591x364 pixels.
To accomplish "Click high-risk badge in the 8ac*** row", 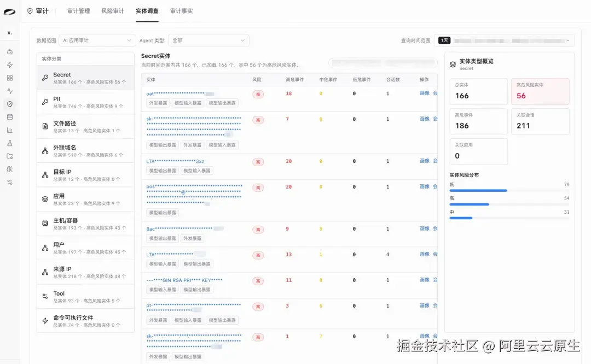I will 258,229.
